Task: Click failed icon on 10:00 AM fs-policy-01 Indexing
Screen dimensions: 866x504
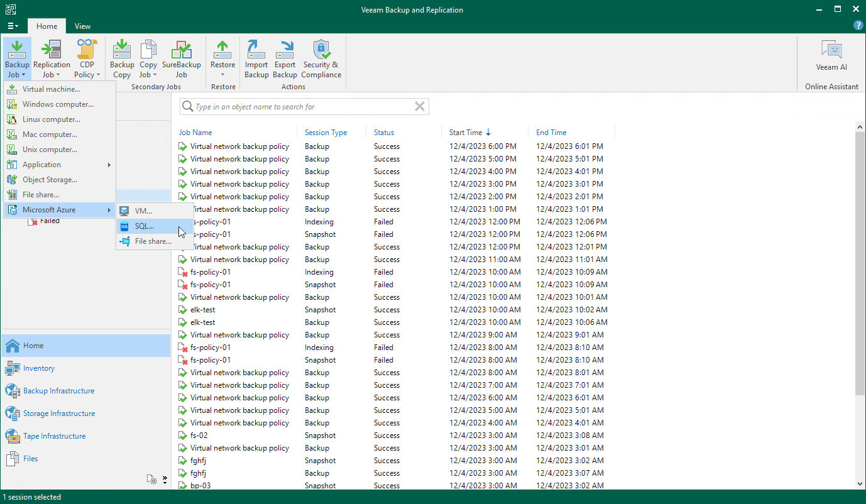Action: click(183, 272)
